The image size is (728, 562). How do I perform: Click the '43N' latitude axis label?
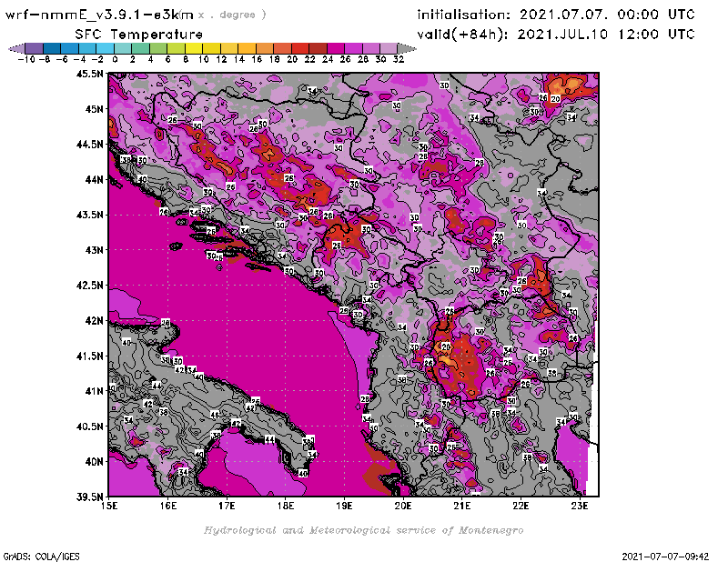pyautogui.click(x=94, y=250)
